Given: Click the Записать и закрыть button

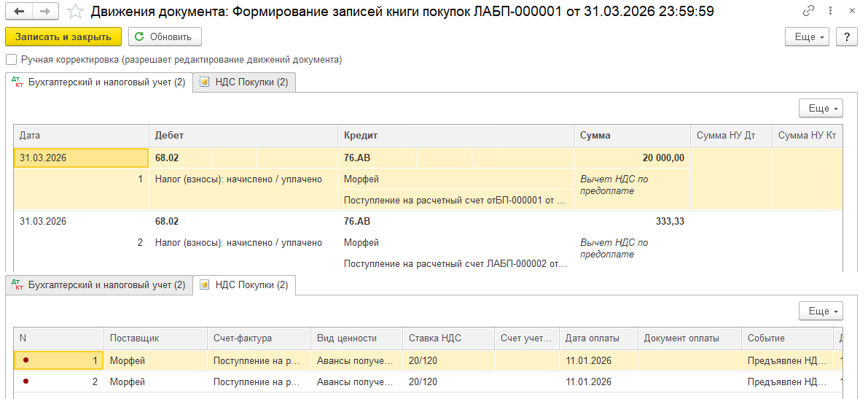Looking at the screenshot, I should coord(63,36).
